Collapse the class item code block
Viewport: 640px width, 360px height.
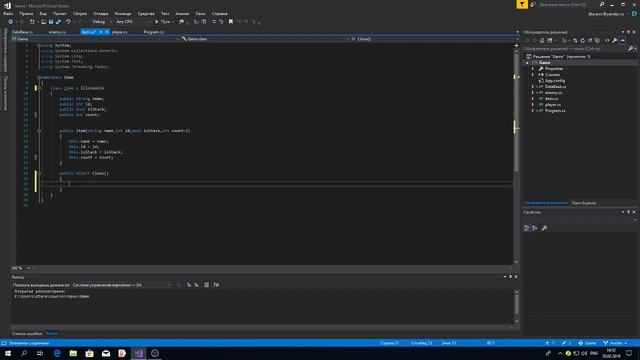tap(39, 88)
